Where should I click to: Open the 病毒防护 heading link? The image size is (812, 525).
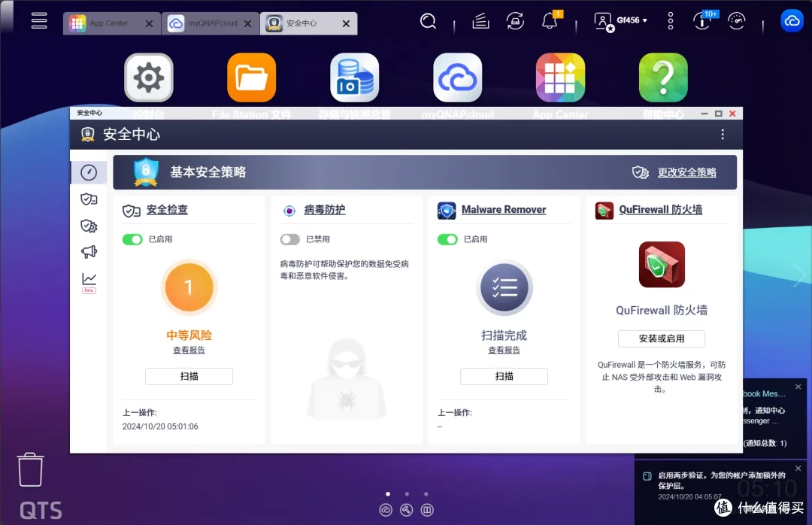coord(324,210)
